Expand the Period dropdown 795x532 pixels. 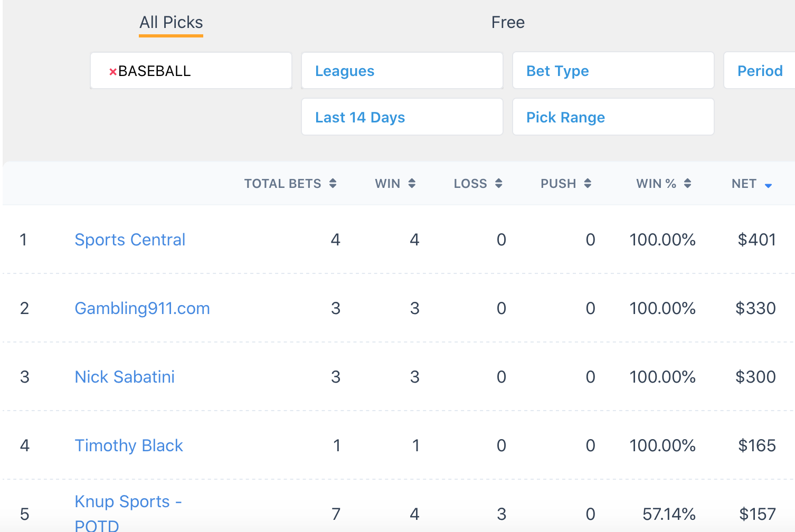(759, 71)
